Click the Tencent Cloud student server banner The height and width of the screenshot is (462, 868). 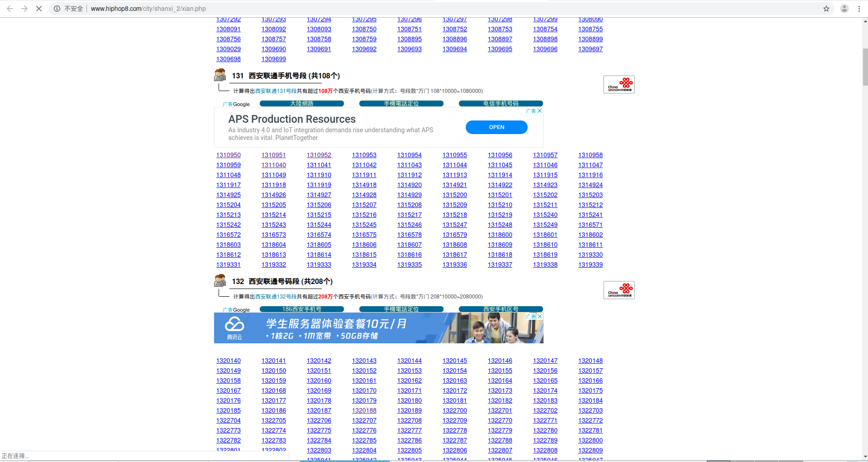362,328
